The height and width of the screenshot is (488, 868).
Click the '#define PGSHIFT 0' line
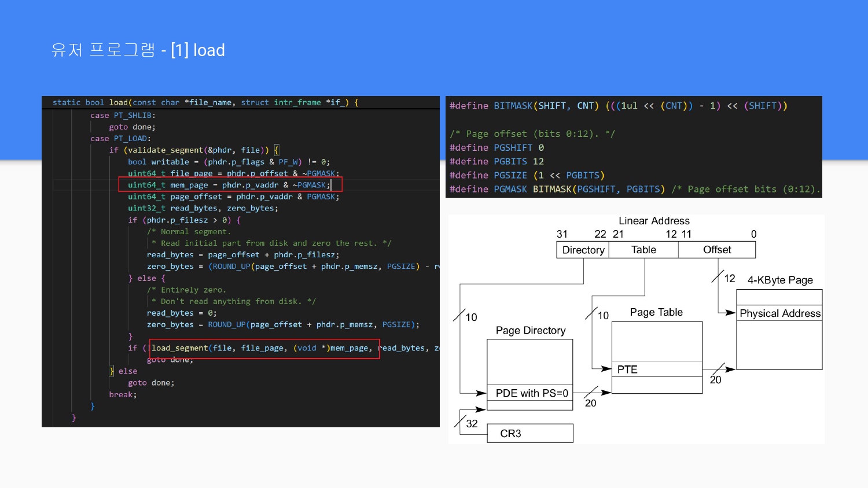click(x=496, y=147)
